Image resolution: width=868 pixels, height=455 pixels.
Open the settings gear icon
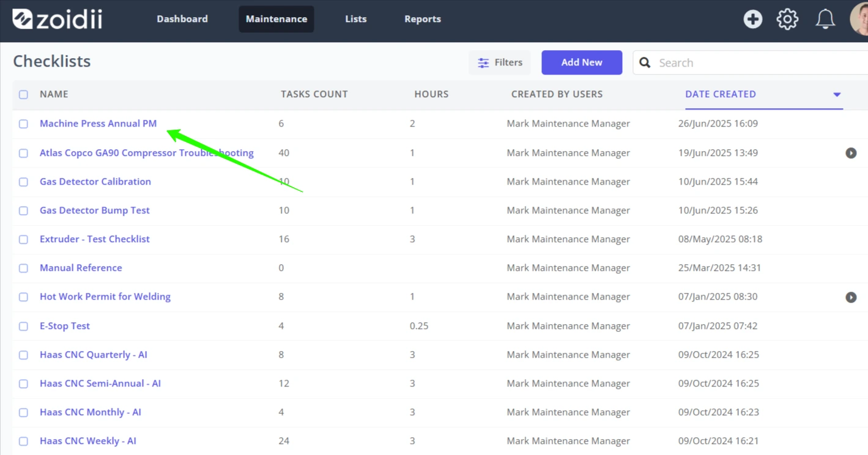(x=787, y=19)
